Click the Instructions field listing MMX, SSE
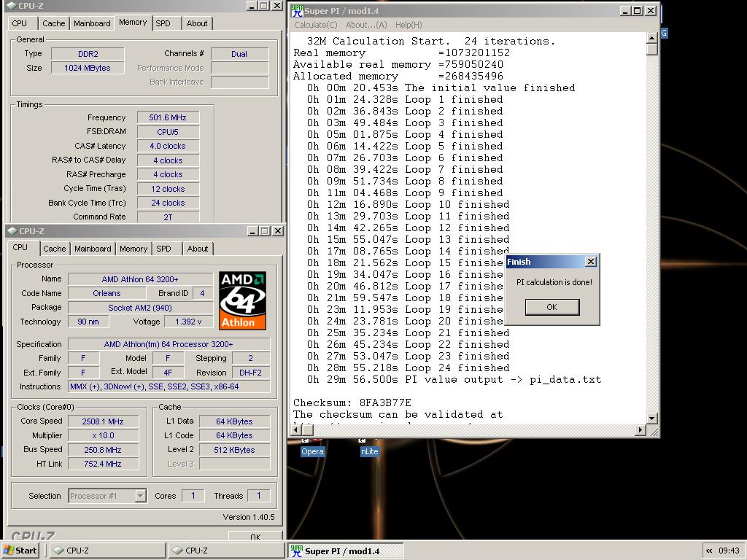 pos(169,386)
